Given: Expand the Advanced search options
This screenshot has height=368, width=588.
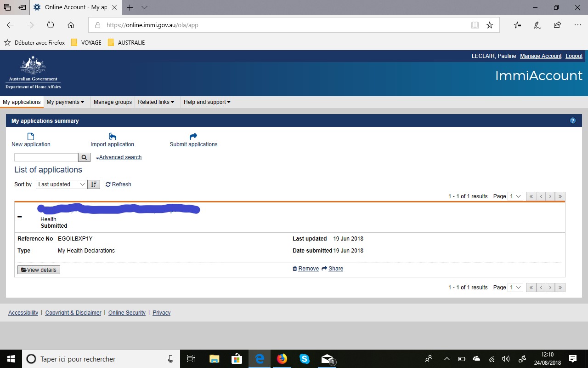Looking at the screenshot, I should pos(119,157).
